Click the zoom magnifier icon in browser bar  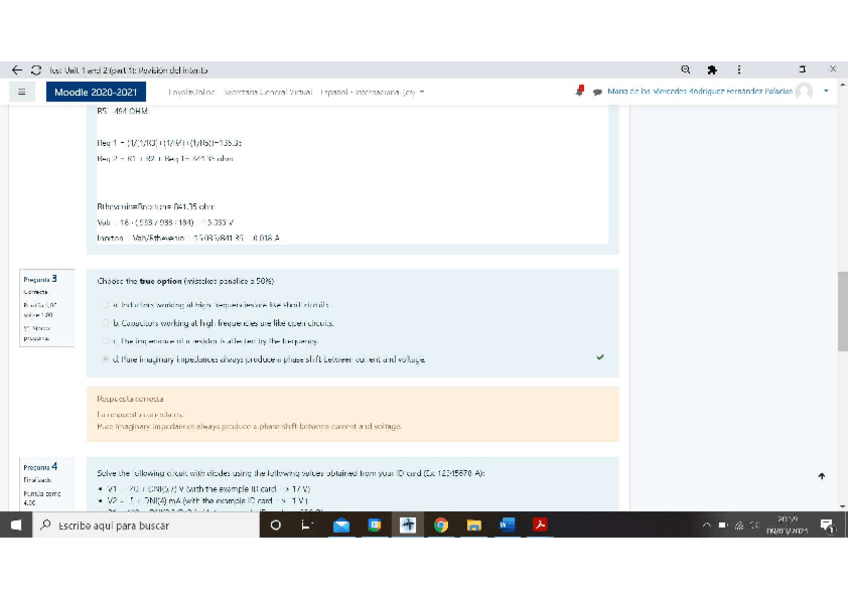click(685, 69)
